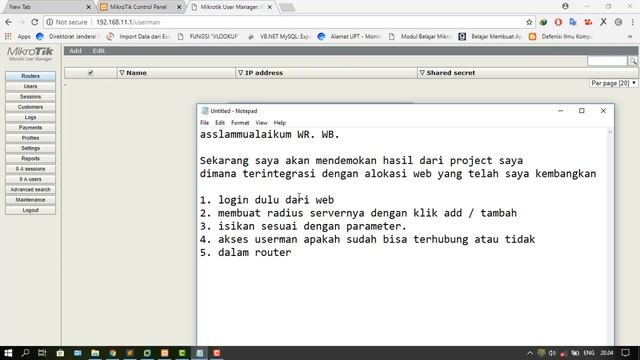Open the Settings section

pos(30,148)
